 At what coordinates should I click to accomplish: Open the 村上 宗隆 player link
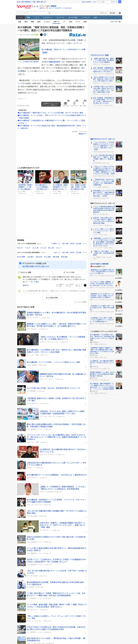pyautogui.click(x=47, y=257)
